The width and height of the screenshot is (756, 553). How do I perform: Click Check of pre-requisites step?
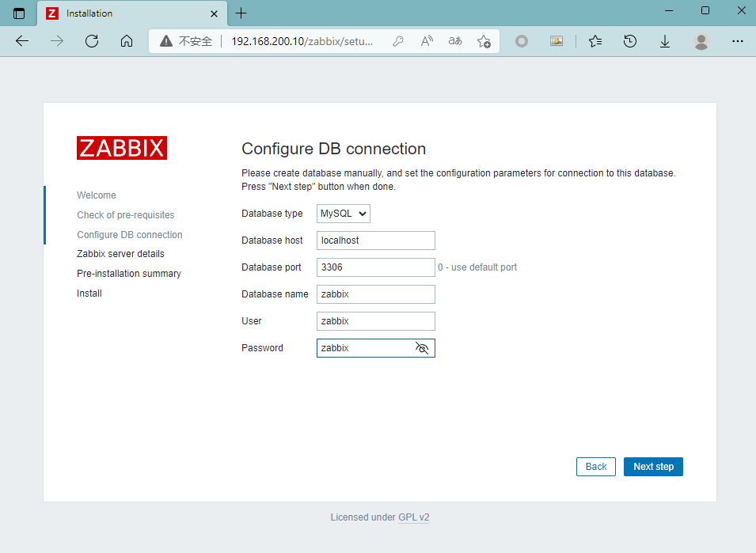pyautogui.click(x=125, y=215)
